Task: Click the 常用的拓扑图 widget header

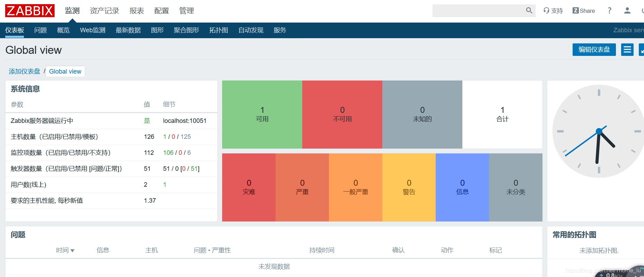Action: 574,235
